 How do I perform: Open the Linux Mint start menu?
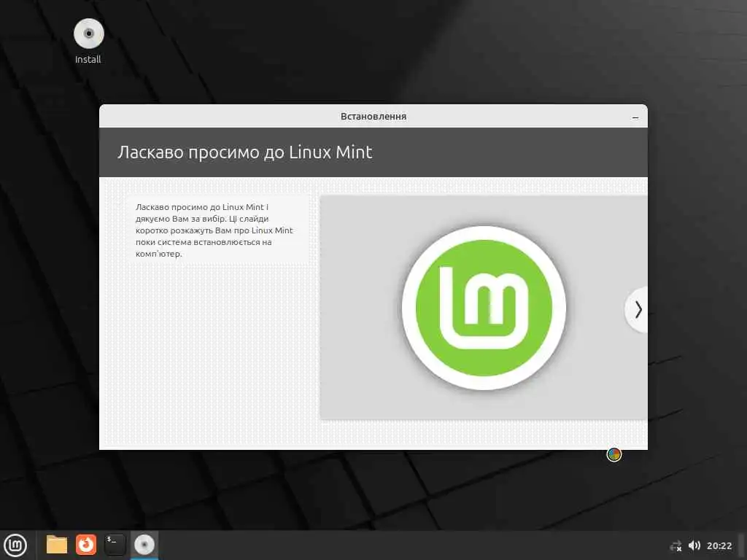[x=15, y=545]
